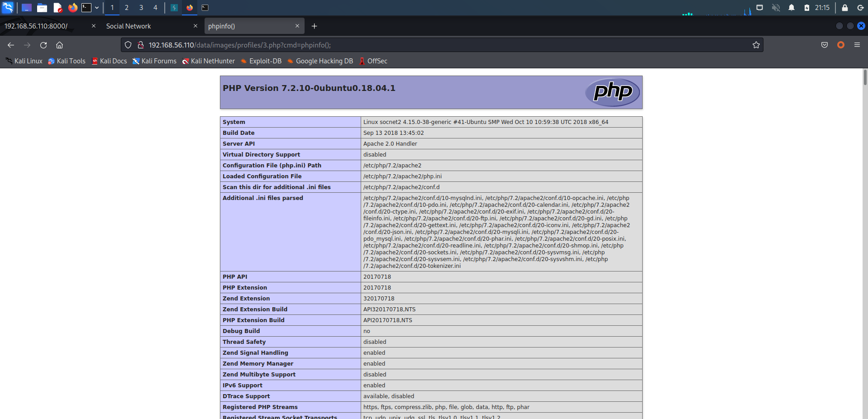868x419 pixels.
Task: Open the Google Hacking DB bookmark
Action: (x=320, y=61)
